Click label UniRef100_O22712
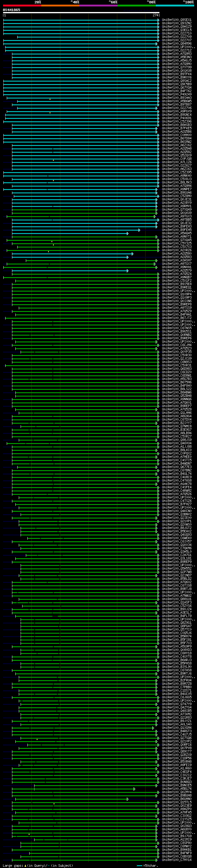Image resolution: width=197 pixels, height=868 pixels. pos(176,50)
